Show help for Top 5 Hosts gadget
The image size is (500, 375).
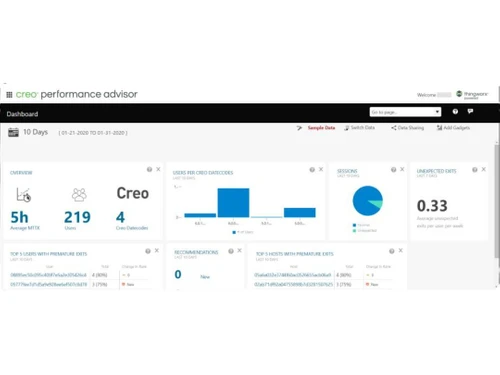coord(392,251)
